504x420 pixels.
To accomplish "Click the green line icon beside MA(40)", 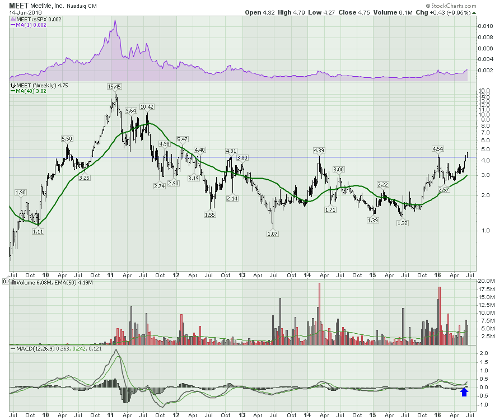I will pyautogui.click(x=13, y=91).
